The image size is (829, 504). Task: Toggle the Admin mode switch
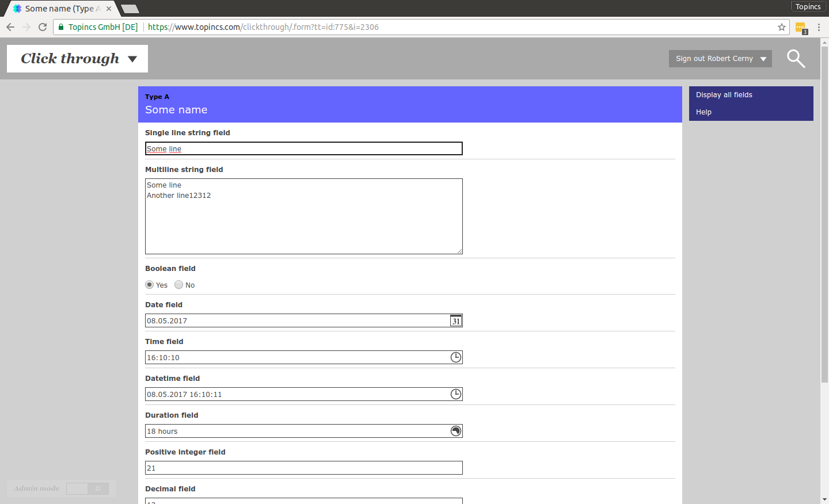(88, 488)
